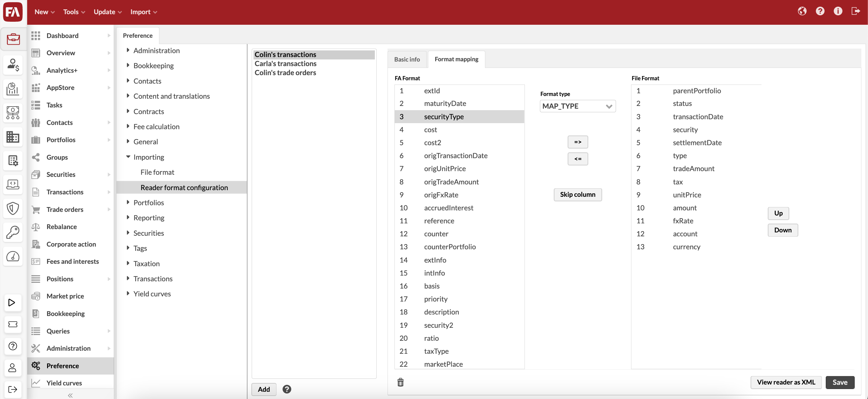Image resolution: width=868 pixels, height=399 pixels.
Task: Click the <= move left button
Action: pos(578,159)
